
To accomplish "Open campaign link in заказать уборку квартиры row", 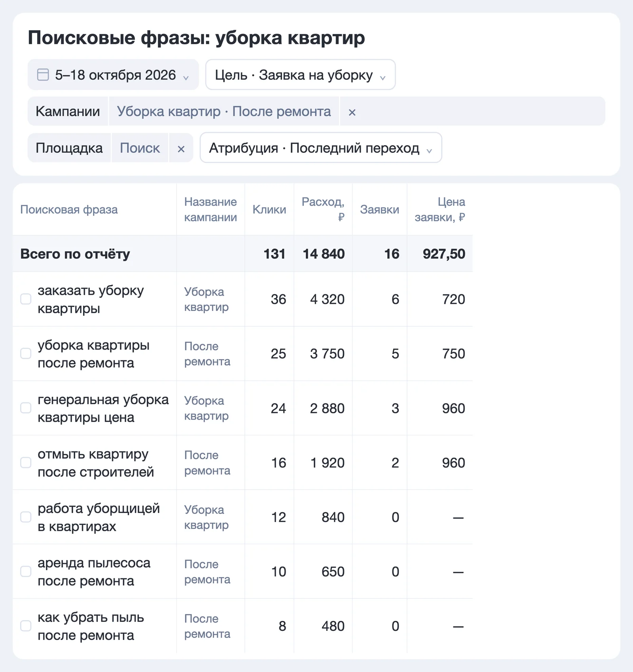I will coord(207,299).
